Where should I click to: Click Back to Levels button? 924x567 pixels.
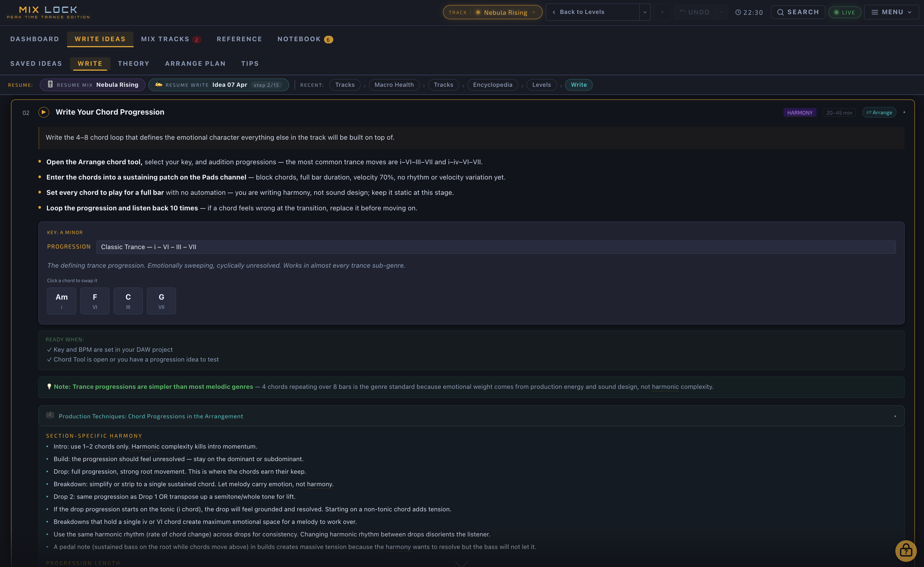pyautogui.click(x=592, y=12)
